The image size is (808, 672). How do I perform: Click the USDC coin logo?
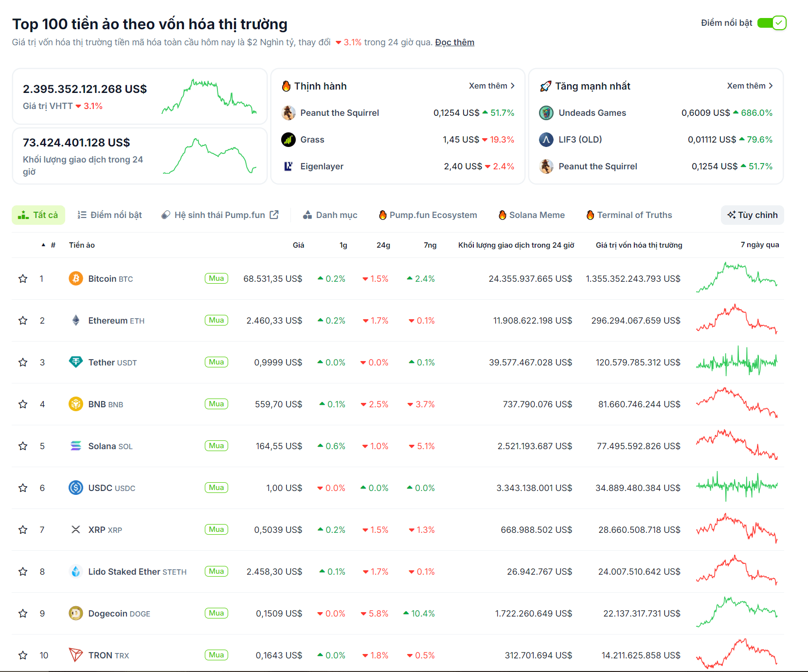click(76, 488)
